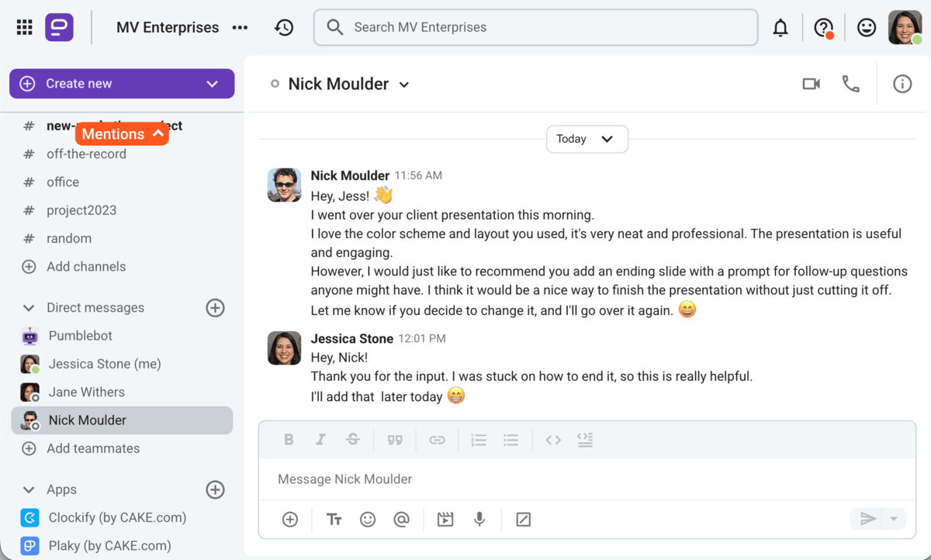Insert a mention with the @ icon
The height and width of the screenshot is (560, 931).
point(401,519)
